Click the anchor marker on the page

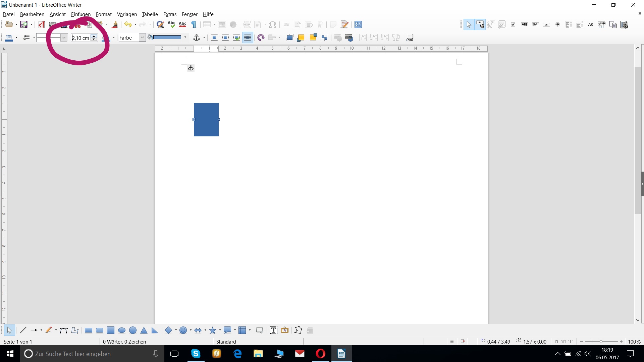click(191, 68)
